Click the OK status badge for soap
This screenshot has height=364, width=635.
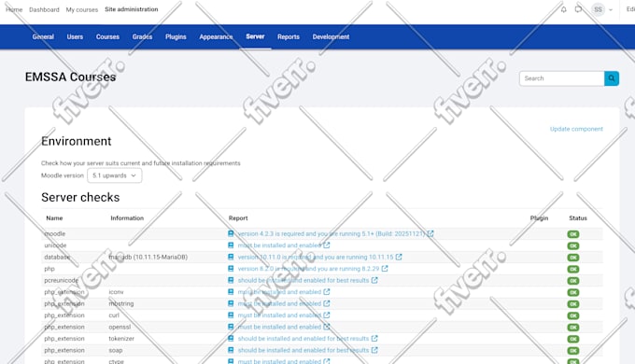pyautogui.click(x=573, y=351)
